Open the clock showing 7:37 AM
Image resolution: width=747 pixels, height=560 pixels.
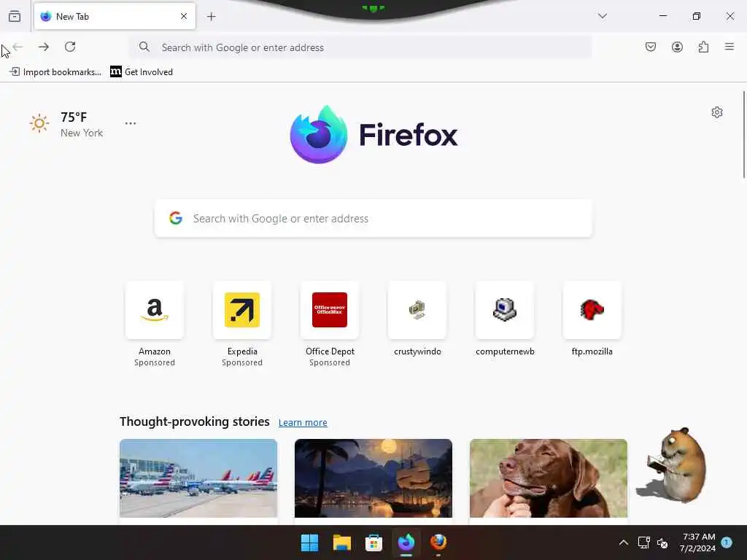pos(697,542)
